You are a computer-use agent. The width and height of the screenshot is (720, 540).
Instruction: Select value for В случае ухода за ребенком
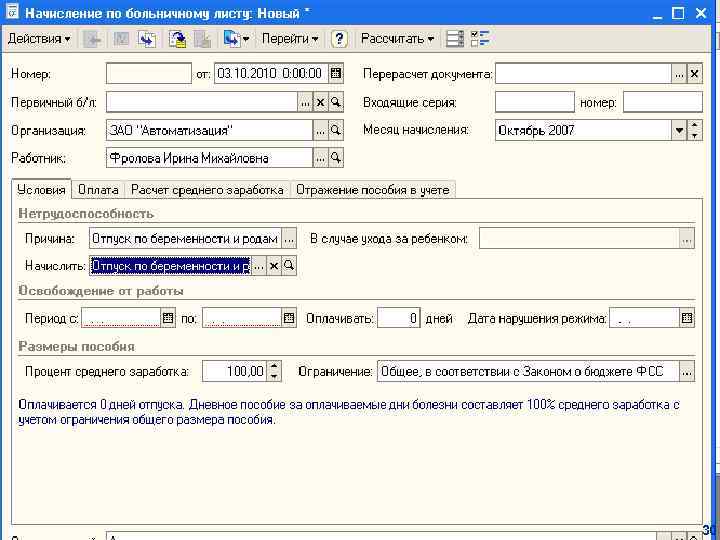coord(686,239)
